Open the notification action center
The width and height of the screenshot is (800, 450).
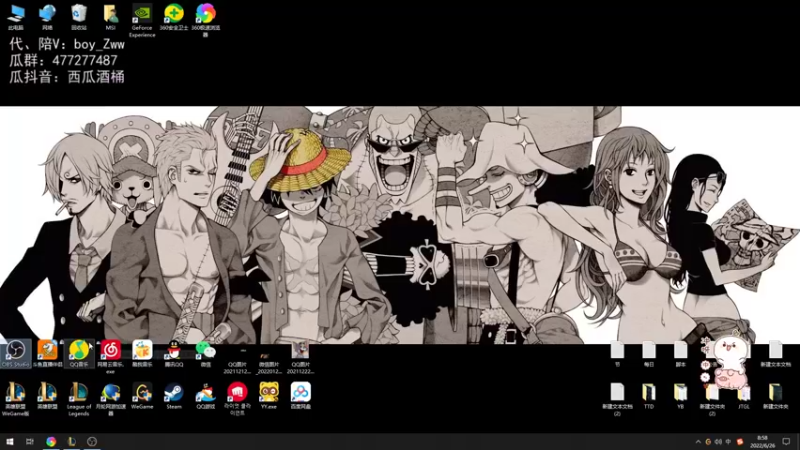click(x=786, y=442)
